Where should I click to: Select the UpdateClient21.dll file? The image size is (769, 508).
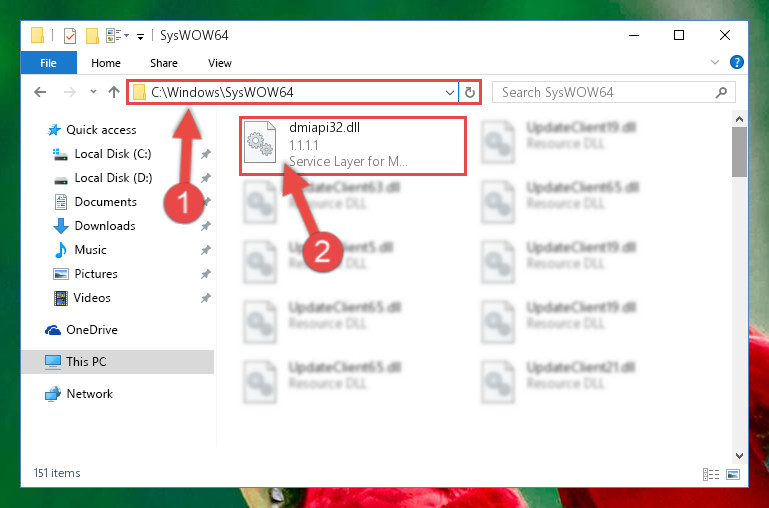click(559, 381)
